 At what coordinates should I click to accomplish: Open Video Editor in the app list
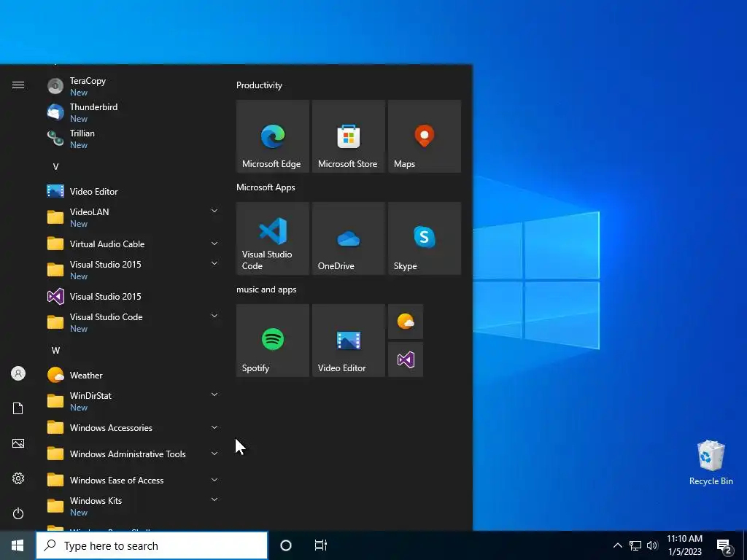pyautogui.click(x=133, y=192)
